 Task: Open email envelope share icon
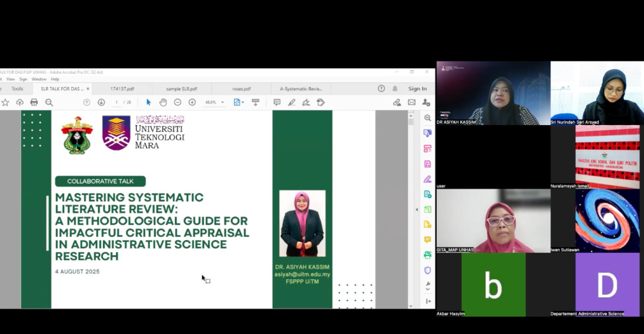click(411, 102)
